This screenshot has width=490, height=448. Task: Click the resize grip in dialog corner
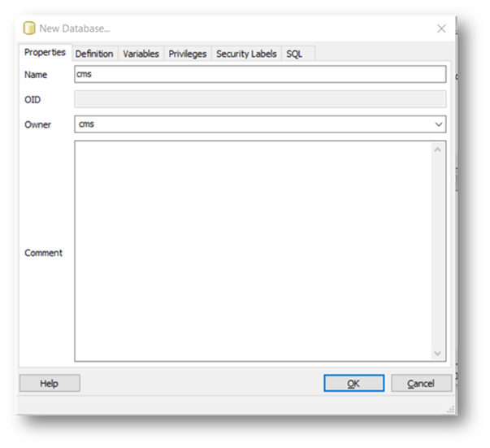449,408
